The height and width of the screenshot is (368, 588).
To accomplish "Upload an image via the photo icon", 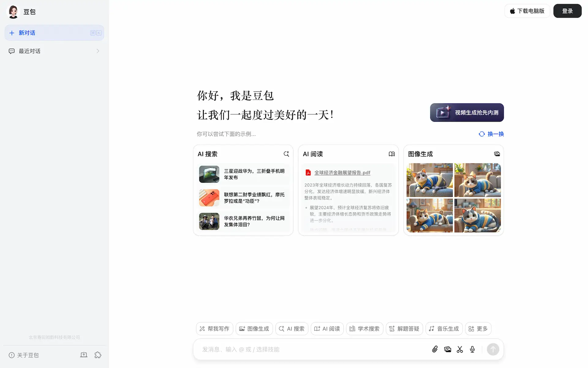I will click(x=447, y=349).
